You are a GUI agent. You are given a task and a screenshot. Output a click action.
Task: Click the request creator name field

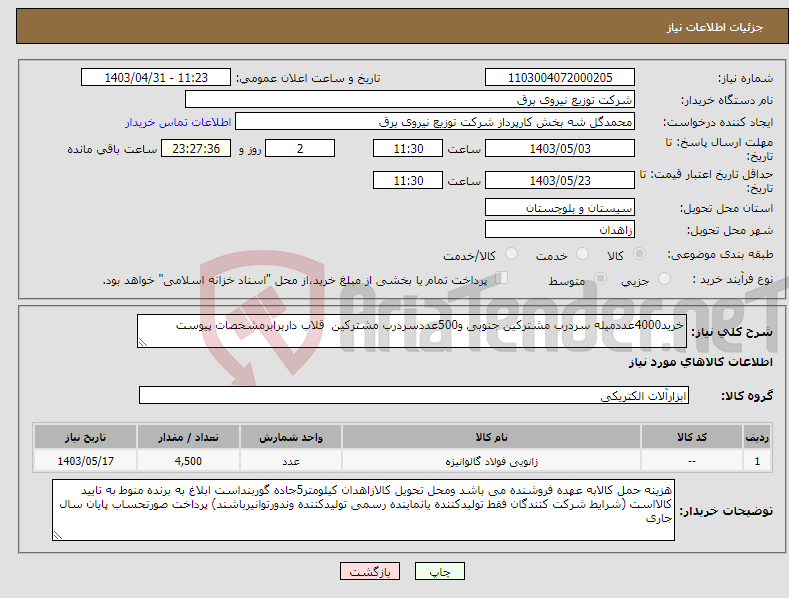435,121
